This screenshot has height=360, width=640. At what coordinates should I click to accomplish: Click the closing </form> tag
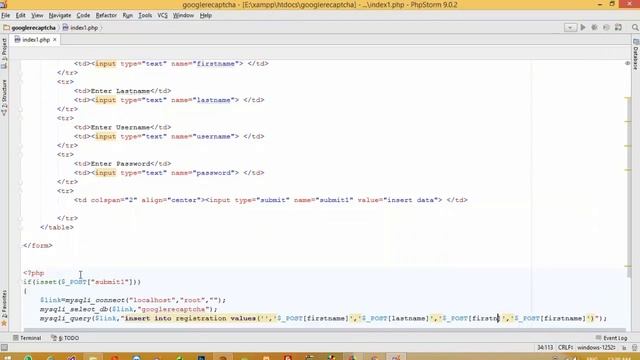pyautogui.click(x=38, y=245)
